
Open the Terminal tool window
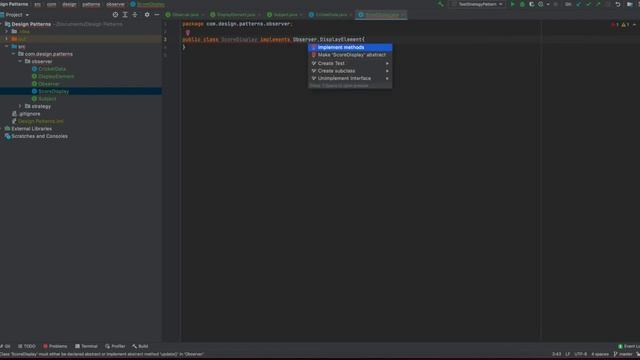(x=87, y=346)
